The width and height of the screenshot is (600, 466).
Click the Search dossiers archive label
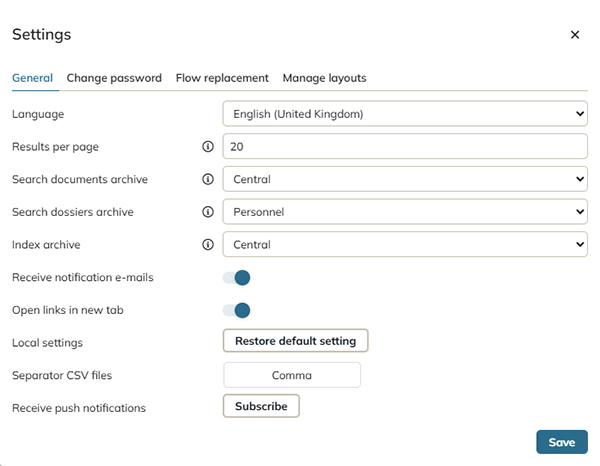click(x=73, y=212)
